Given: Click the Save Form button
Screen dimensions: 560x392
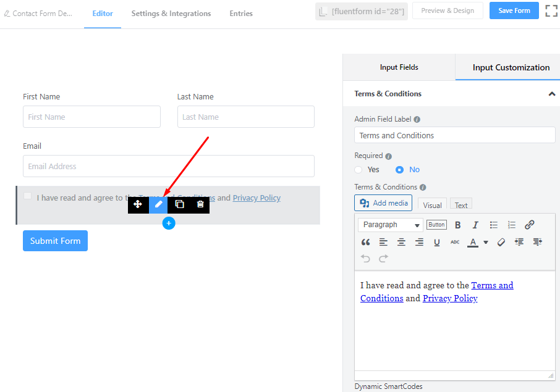Looking at the screenshot, I should pyautogui.click(x=514, y=10).
